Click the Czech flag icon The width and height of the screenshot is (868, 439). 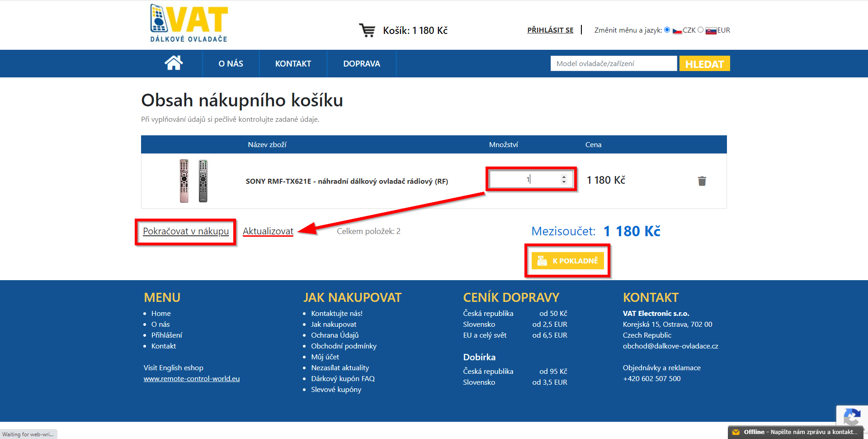(677, 31)
